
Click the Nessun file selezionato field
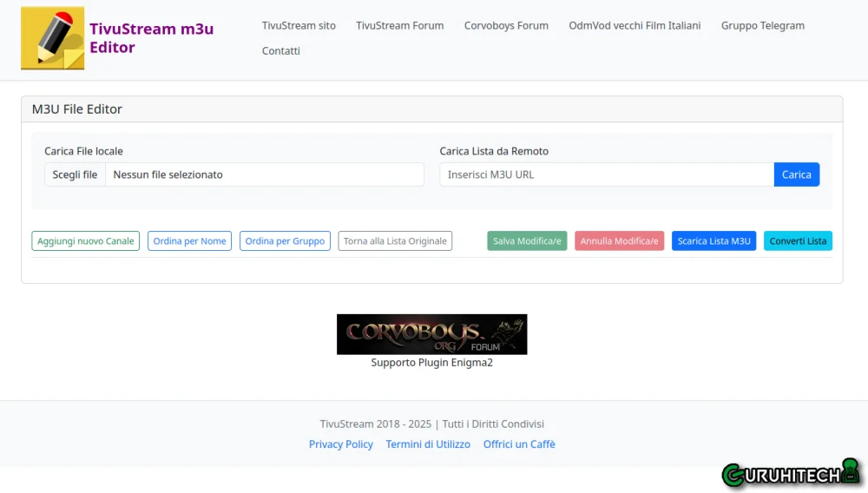pyautogui.click(x=265, y=174)
